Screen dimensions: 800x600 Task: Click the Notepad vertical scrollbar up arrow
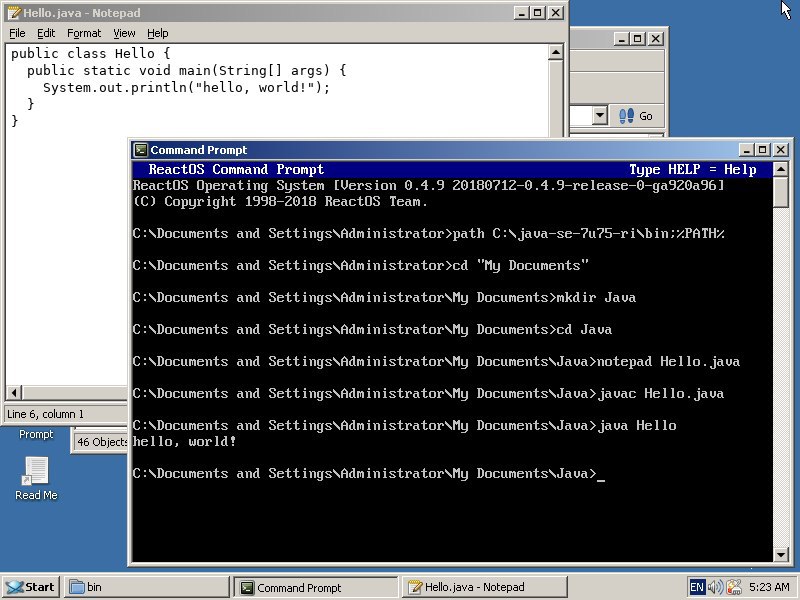click(556, 52)
